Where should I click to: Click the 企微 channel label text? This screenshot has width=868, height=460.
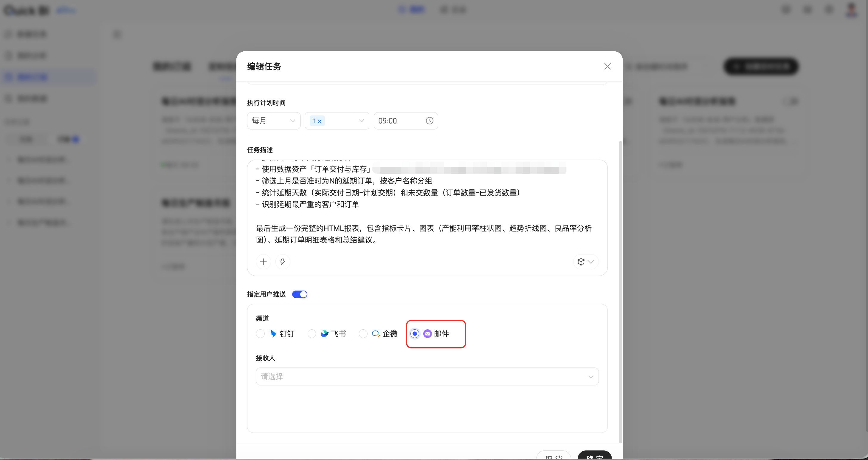390,334
